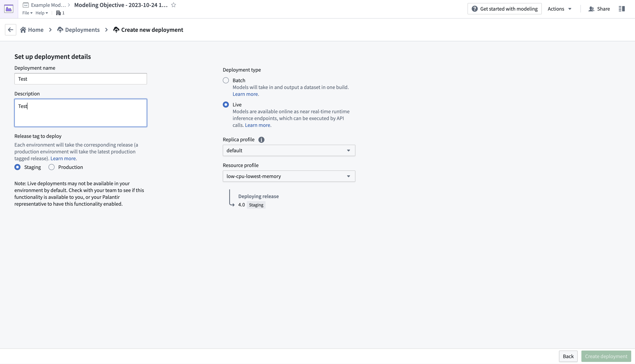
Task: Click the organization building icon with count 1
Action: (x=60, y=13)
